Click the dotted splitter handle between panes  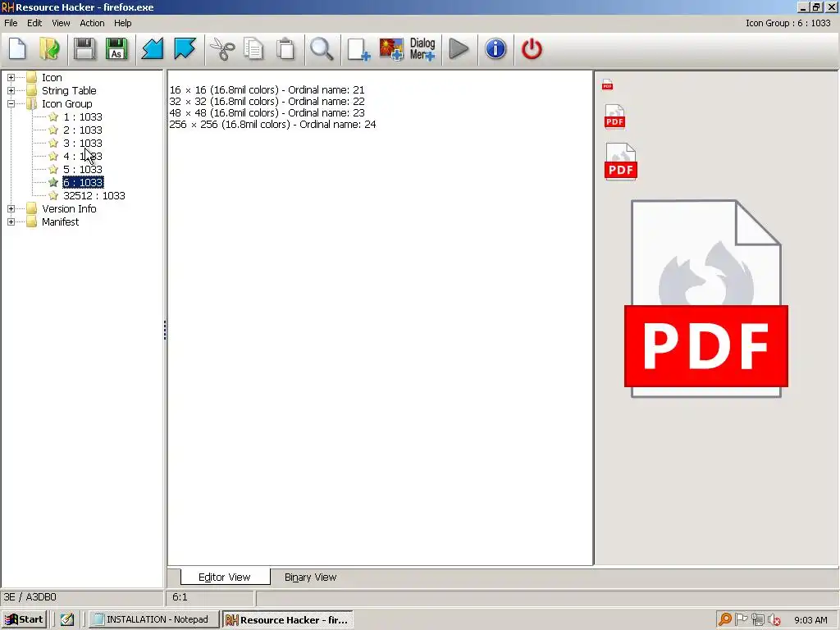point(165,330)
